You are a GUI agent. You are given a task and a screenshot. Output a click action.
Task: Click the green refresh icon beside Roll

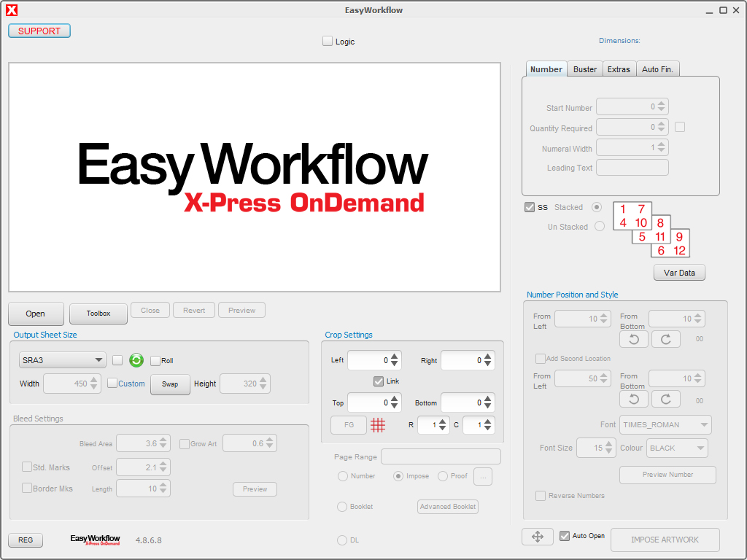pyautogui.click(x=136, y=360)
